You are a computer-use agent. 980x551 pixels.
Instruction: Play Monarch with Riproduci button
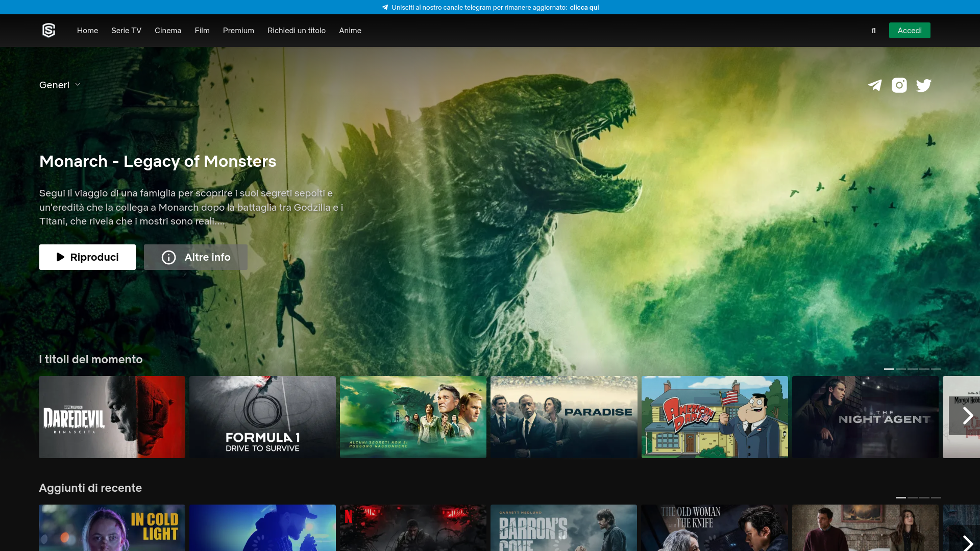pyautogui.click(x=87, y=257)
